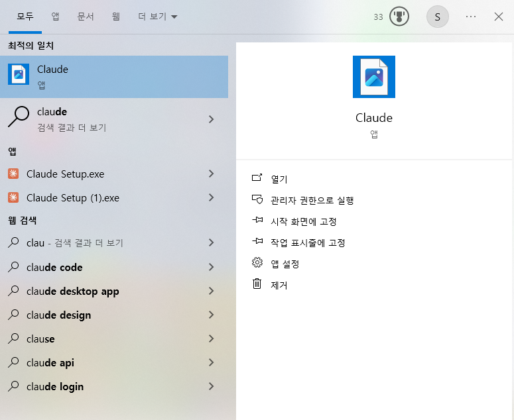
Task: Click the 33 rewards points number
Action: click(x=378, y=17)
